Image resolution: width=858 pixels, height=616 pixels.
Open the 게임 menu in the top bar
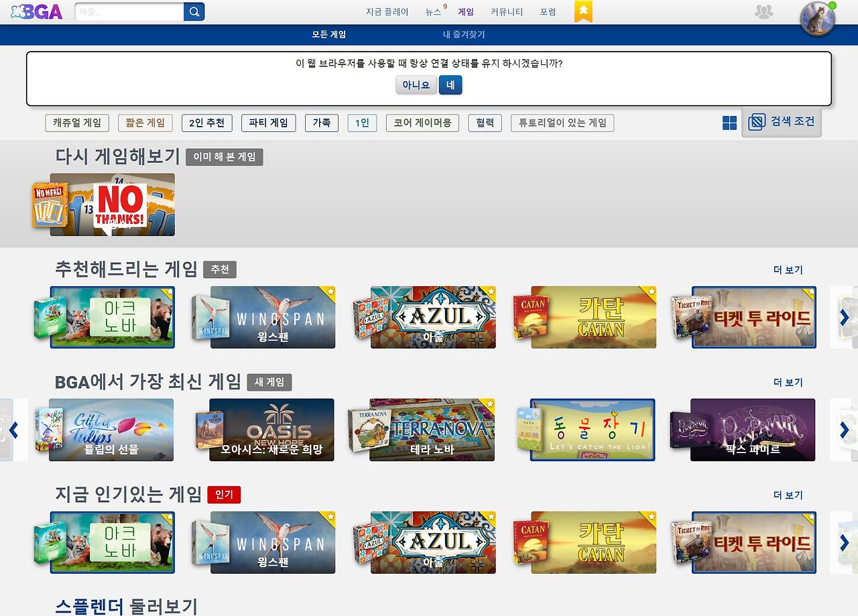click(x=466, y=11)
